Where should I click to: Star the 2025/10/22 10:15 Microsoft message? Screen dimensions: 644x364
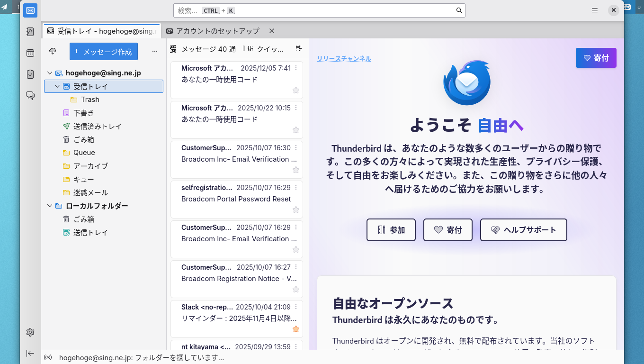click(296, 130)
